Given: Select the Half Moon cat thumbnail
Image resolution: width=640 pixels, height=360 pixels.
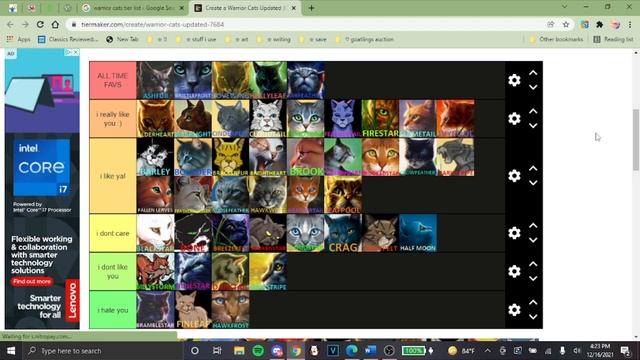Looking at the screenshot, I should click(x=418, y=233).
